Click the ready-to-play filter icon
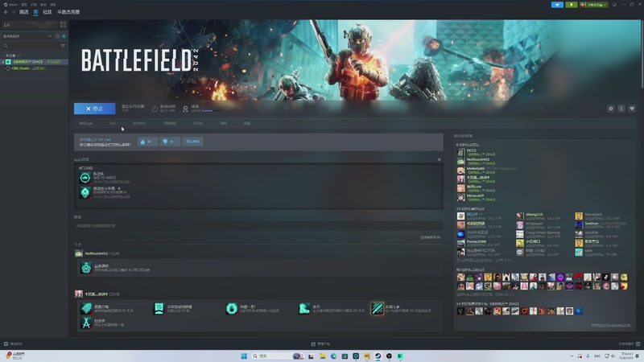This screenshot has width=644, height=362. (x=64, y=36)
